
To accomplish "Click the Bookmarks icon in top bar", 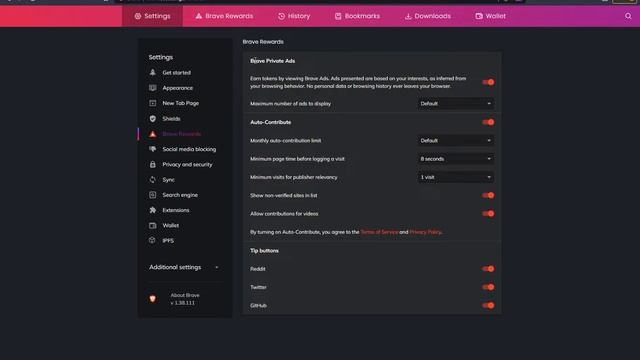I will coord(338,16).
